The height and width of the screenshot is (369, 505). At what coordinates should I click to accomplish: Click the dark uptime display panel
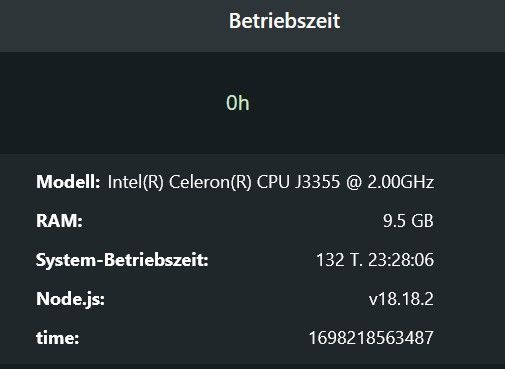click(x=252, y=103)
